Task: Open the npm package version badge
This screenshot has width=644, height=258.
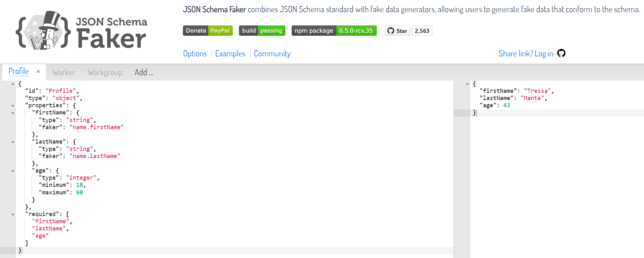Action: 334,31
